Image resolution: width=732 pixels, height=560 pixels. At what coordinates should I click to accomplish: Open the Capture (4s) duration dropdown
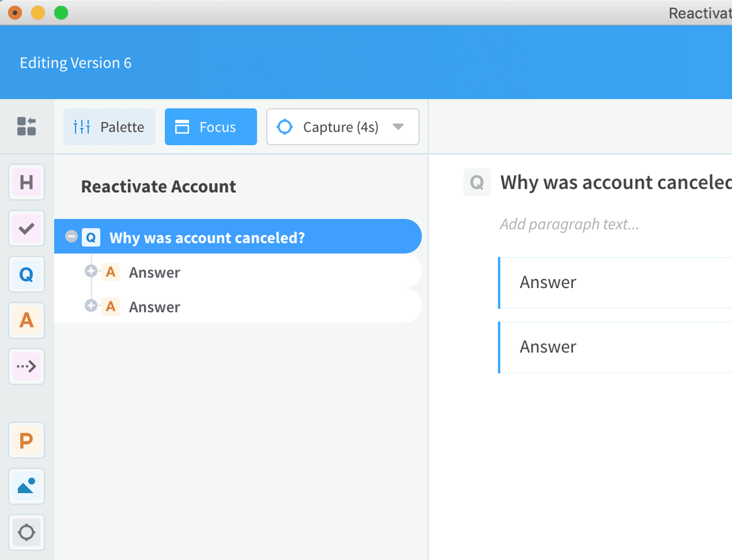(x=398, y=126)
